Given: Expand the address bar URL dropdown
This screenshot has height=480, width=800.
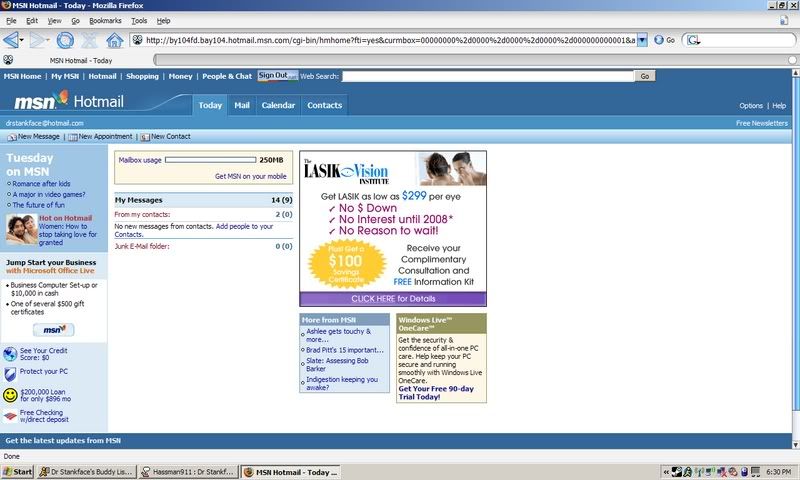Looking at the screenshot, I should click(x=642, y=40).
